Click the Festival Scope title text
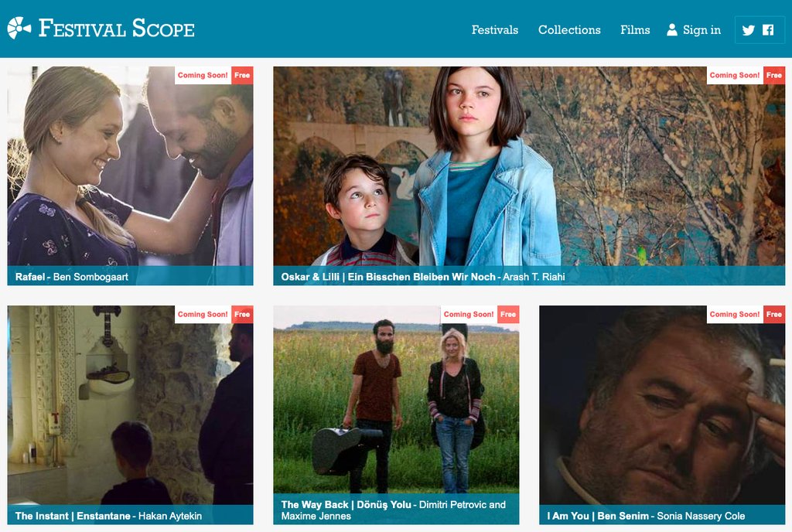This screenshot has width=792, height=532. (x=117, y=29)
